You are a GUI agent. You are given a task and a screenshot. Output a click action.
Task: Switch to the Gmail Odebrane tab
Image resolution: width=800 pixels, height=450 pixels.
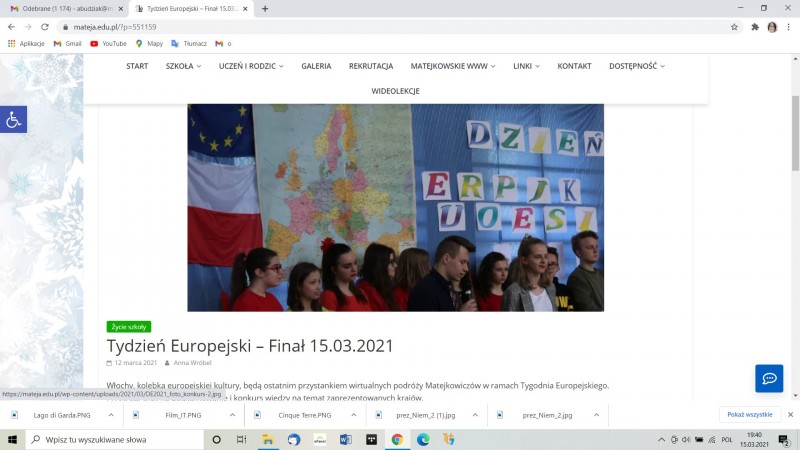pyautogui.click(x=63, y=8)
